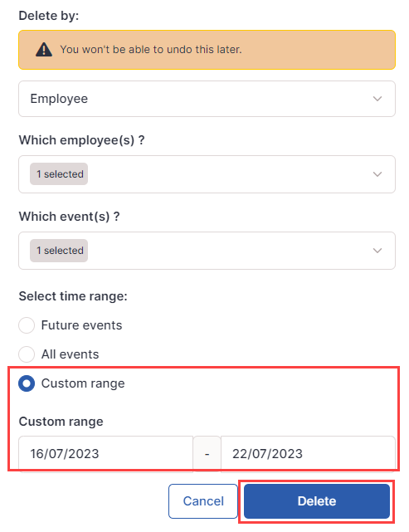Click the warning triangle icon

pos(44,50)
